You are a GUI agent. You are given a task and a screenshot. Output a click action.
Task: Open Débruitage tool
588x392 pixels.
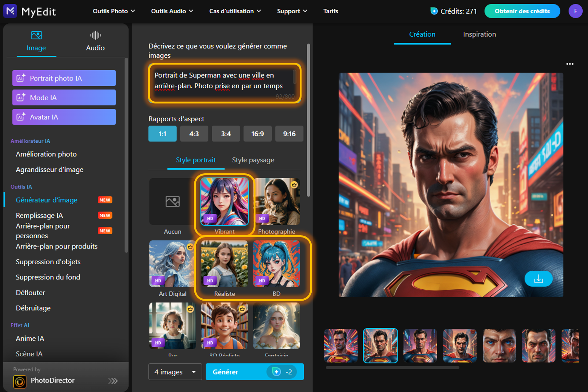(33, 308)
